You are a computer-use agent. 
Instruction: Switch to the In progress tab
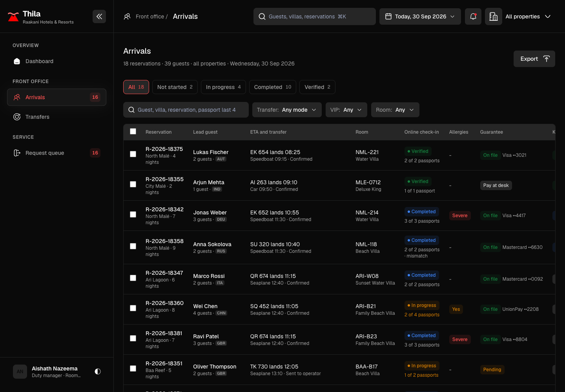tap(223, 87)
